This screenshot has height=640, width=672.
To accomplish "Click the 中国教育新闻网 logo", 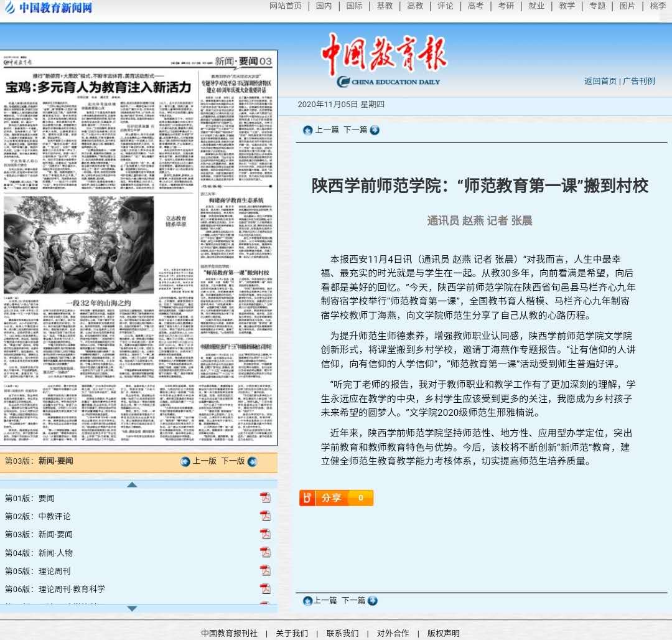I will click(49, 8).
